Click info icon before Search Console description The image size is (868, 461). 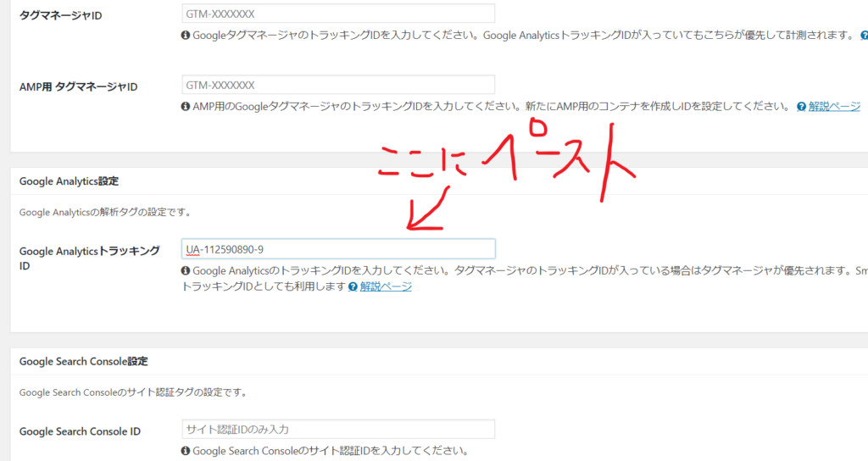click(186, 451)
